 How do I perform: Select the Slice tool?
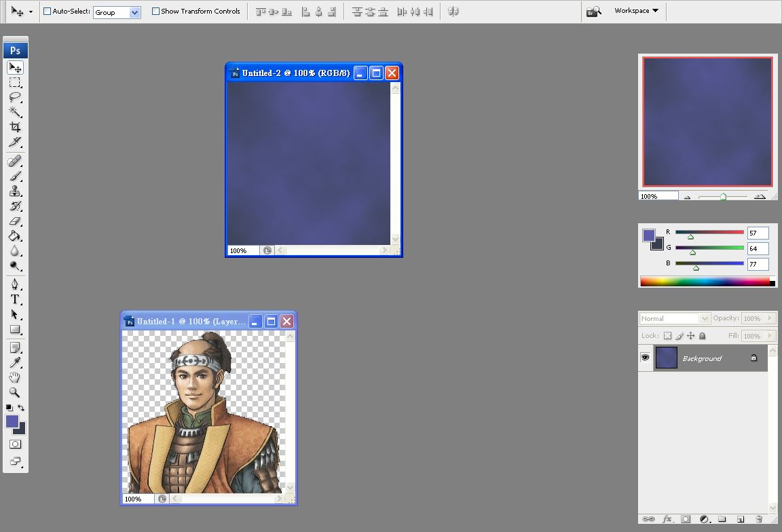coord(15,142)
